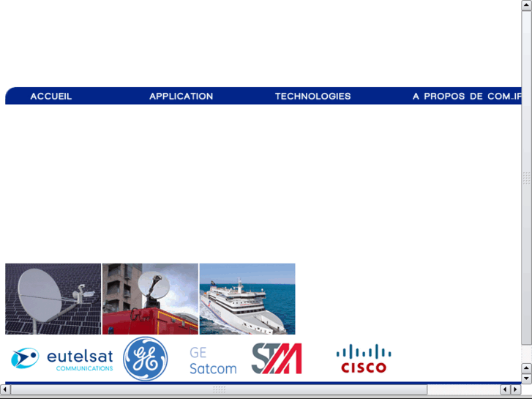This screenshot has width=532, height=399.
Task: Click the Cisco logo
Action: 364,359
